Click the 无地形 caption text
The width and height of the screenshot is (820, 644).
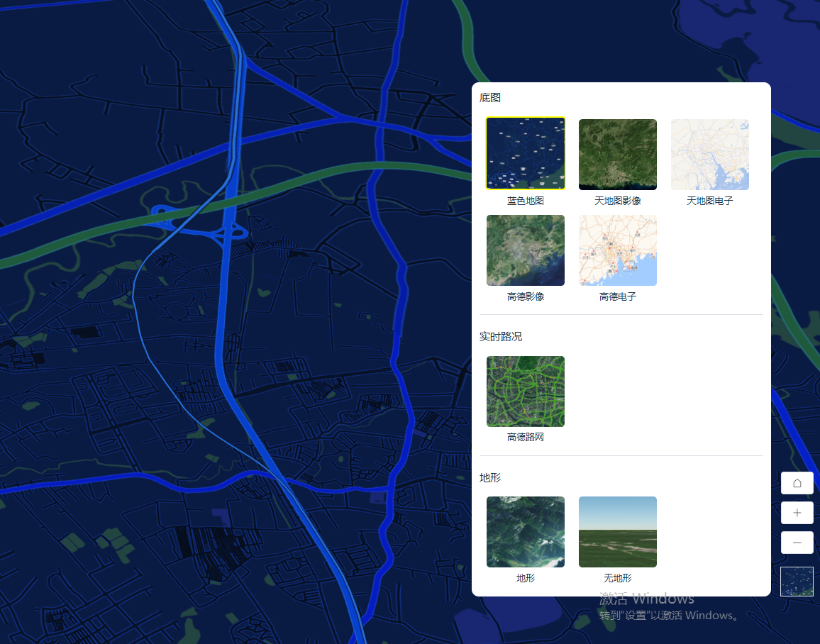618,578
